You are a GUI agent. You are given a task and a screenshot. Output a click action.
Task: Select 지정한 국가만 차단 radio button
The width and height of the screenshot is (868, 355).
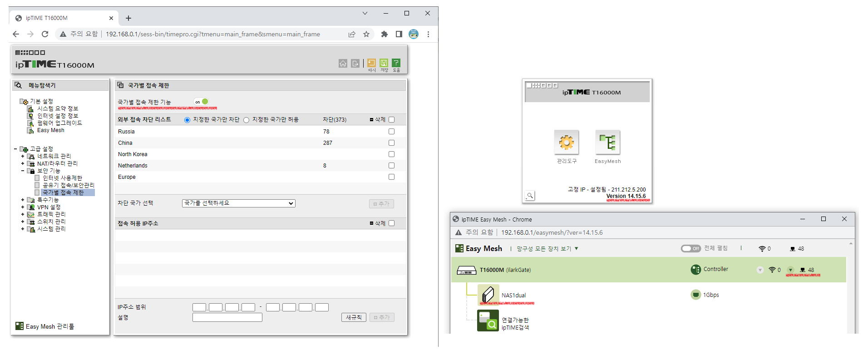[187, 120]
